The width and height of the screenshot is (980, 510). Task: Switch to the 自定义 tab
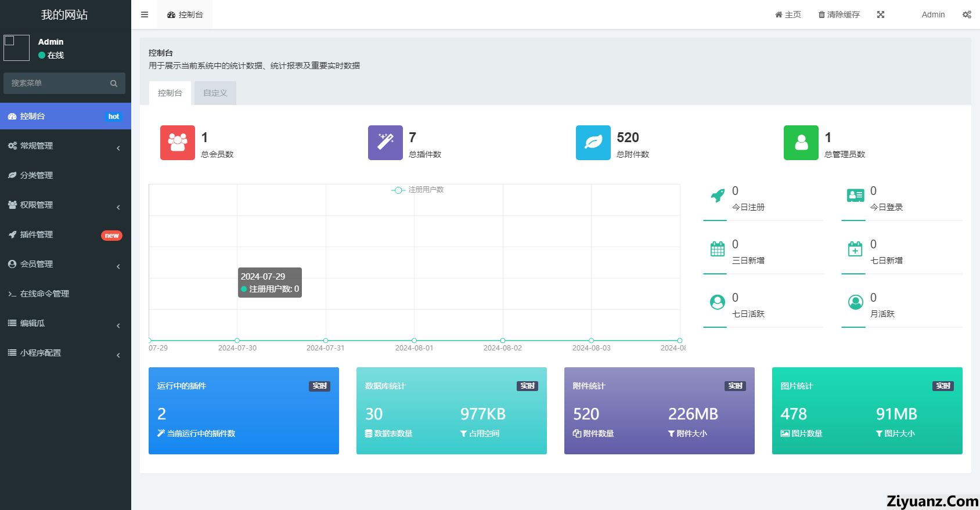215,93
